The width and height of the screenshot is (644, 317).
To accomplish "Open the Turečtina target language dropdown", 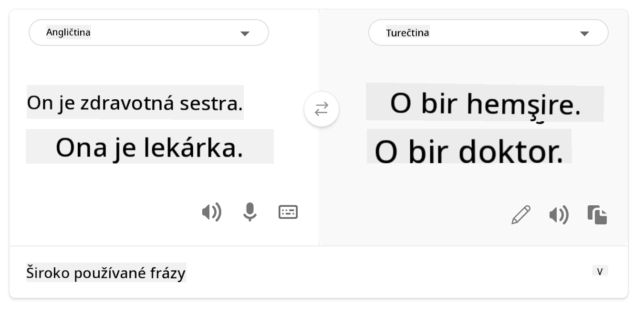I will [488, 33].
